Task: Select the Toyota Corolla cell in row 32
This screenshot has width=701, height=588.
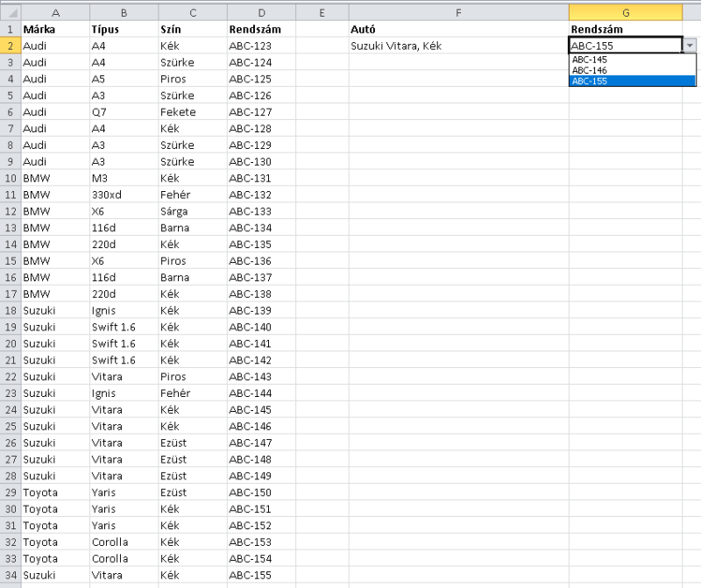Action: 124,542
